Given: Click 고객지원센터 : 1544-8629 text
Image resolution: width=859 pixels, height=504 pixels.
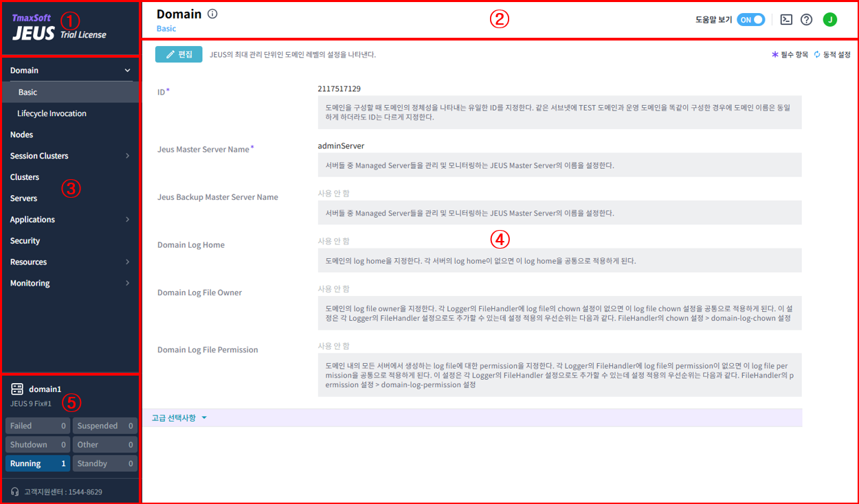Looking at the screenshot, I should click(63, 492).
